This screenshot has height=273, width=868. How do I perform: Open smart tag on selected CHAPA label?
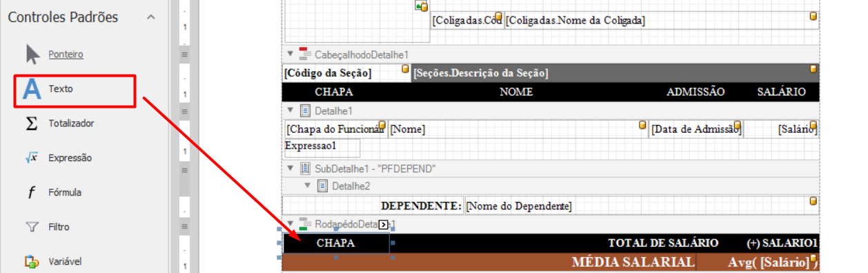384,224
